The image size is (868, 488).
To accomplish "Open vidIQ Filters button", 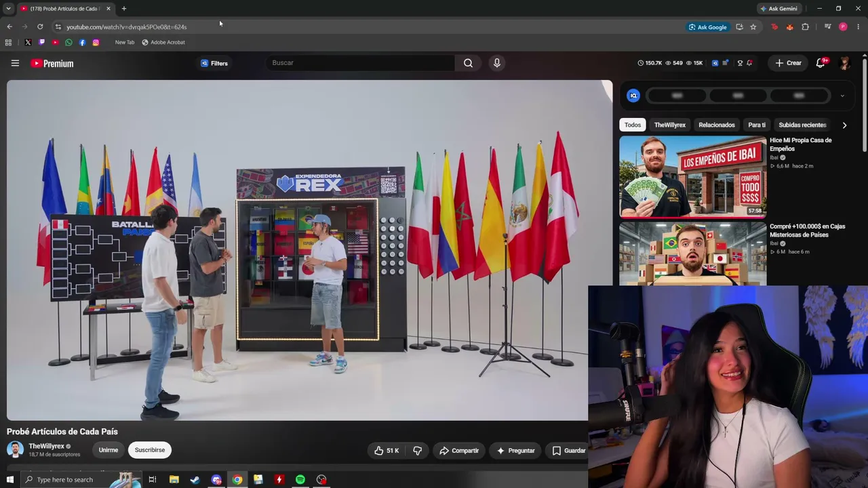I will click(x=214, y=63).
